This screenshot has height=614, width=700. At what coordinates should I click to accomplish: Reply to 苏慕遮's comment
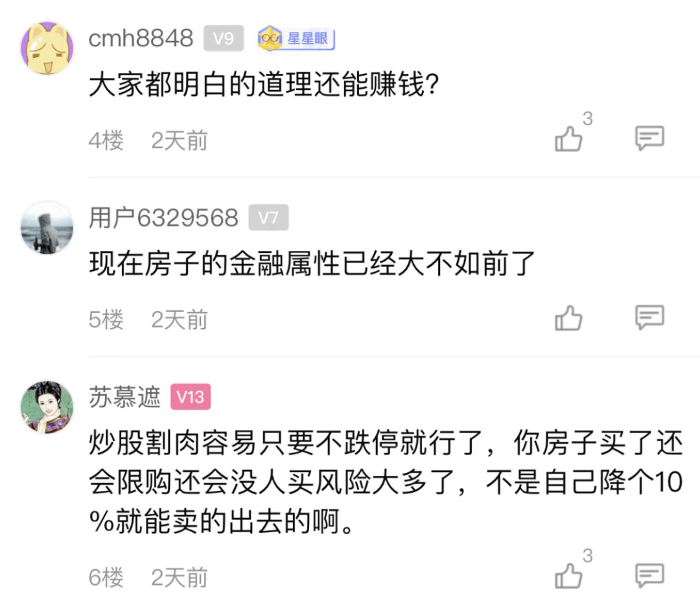[649, 576]
